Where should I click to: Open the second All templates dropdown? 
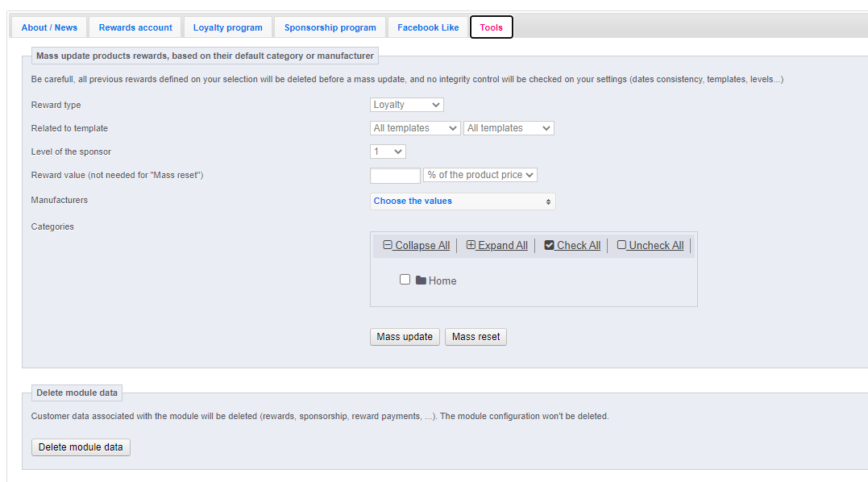(509, 128)
